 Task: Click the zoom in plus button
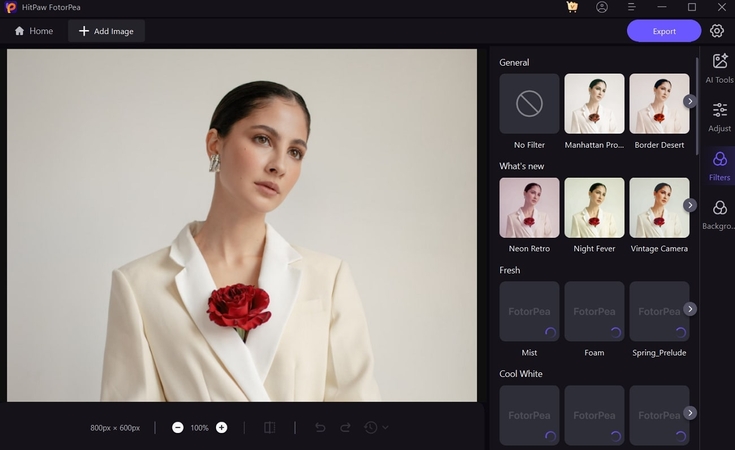221,427
